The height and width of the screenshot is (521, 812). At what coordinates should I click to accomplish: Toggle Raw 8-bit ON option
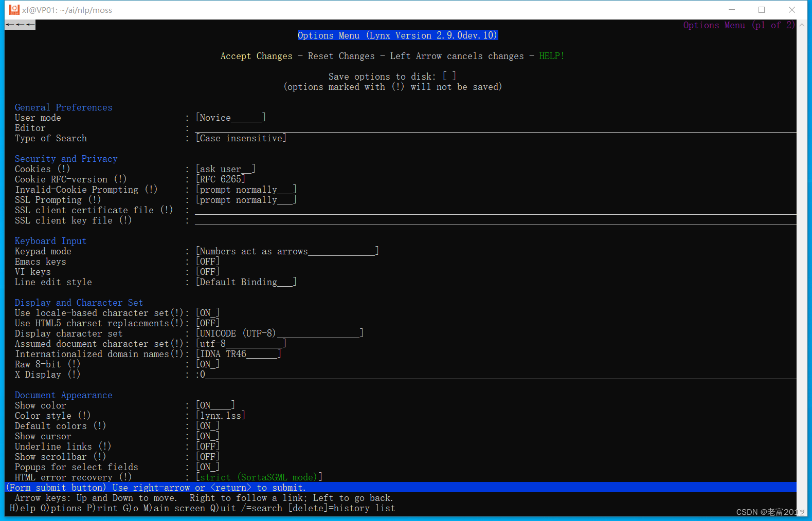pos(207,364)
